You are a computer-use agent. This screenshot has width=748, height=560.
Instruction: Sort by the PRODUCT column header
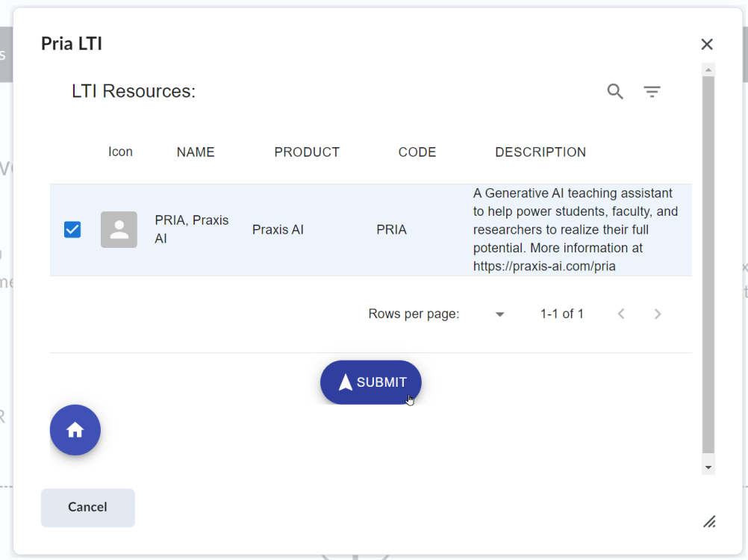307,152
